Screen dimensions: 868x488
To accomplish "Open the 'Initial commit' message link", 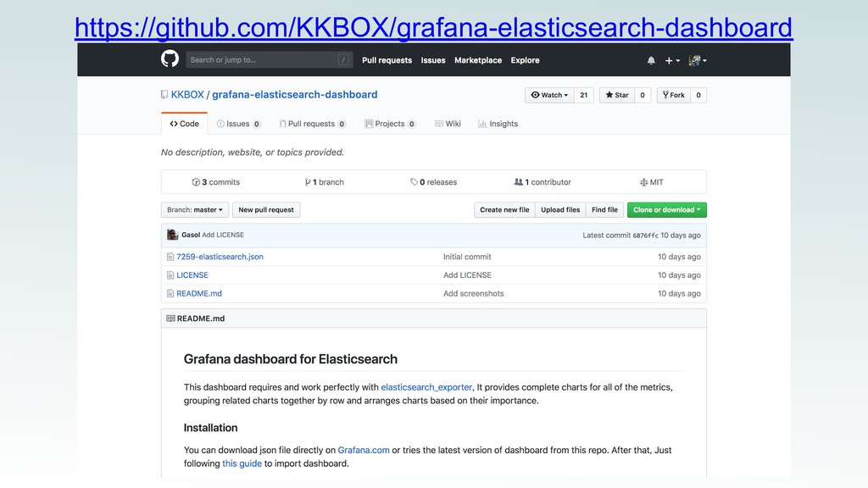I will click(x=467, y=257).
